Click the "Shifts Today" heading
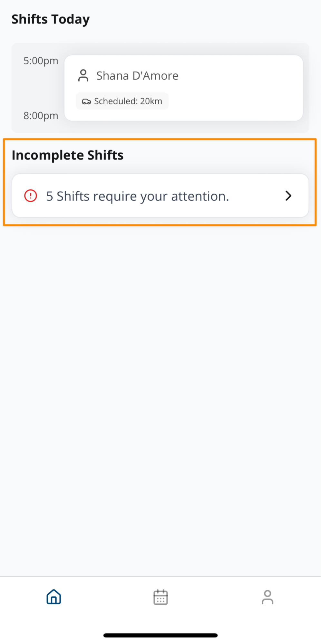The image size is (321, 644). 51,19
